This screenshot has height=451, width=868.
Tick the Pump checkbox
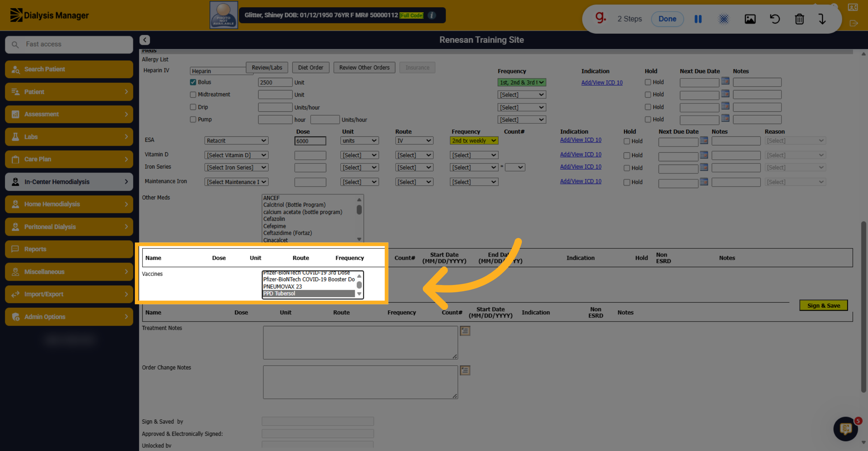tap(193, 119)
